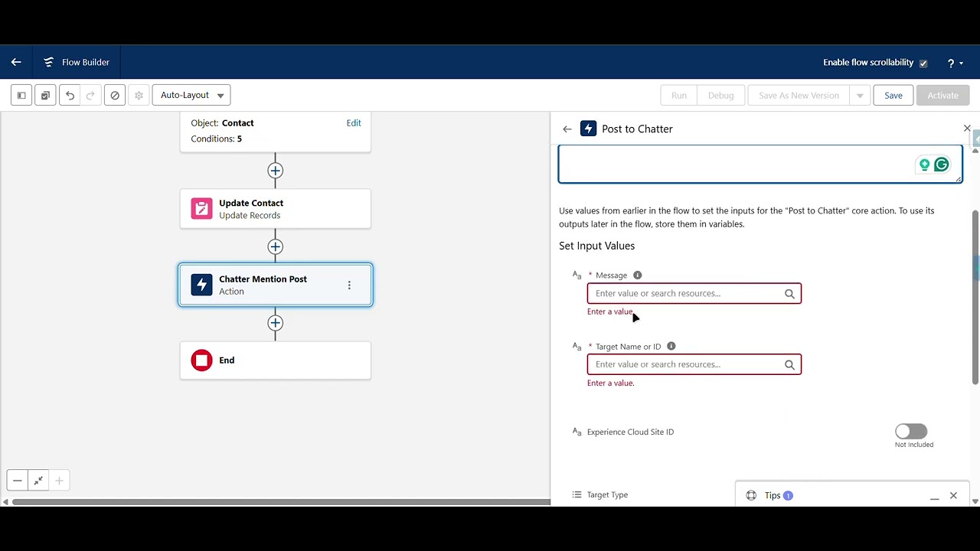980x551 pixels.
Task: Close the Tips panel
Action: coord(953,496)
